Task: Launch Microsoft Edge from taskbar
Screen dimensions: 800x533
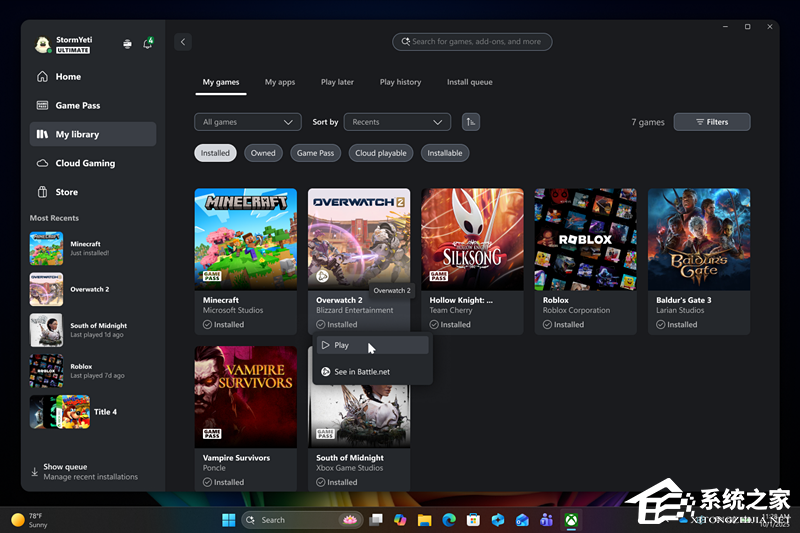Action: coord(449,520)
